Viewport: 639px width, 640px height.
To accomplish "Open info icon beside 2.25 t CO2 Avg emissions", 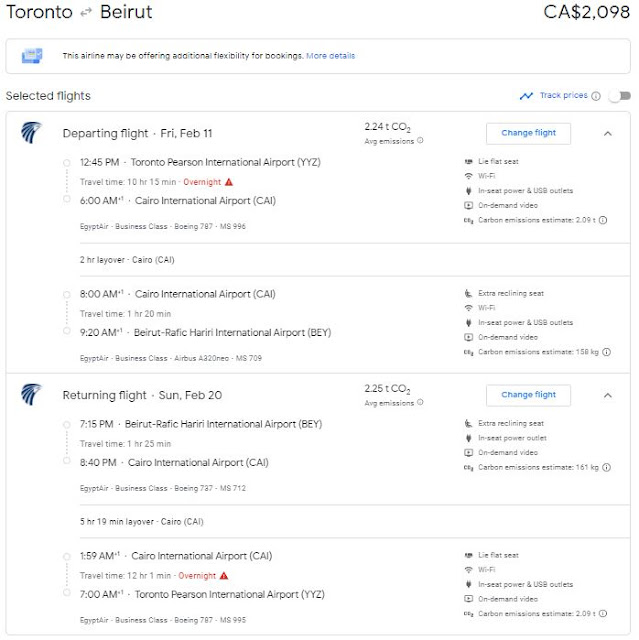I will (x=420, y=402).
